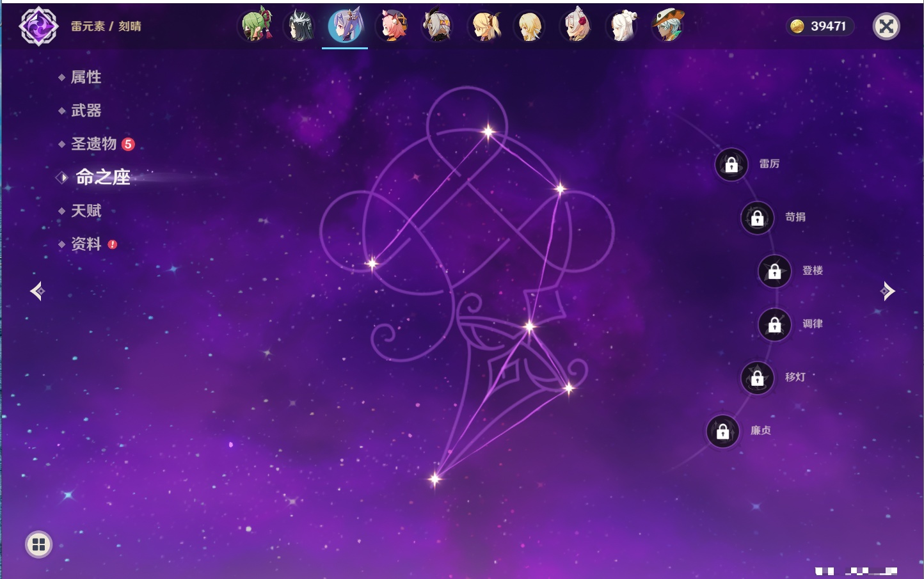Screen dimensions: 924x579
Task: Select the avatar wearing an orange hat
Action: tap(668, 26)
